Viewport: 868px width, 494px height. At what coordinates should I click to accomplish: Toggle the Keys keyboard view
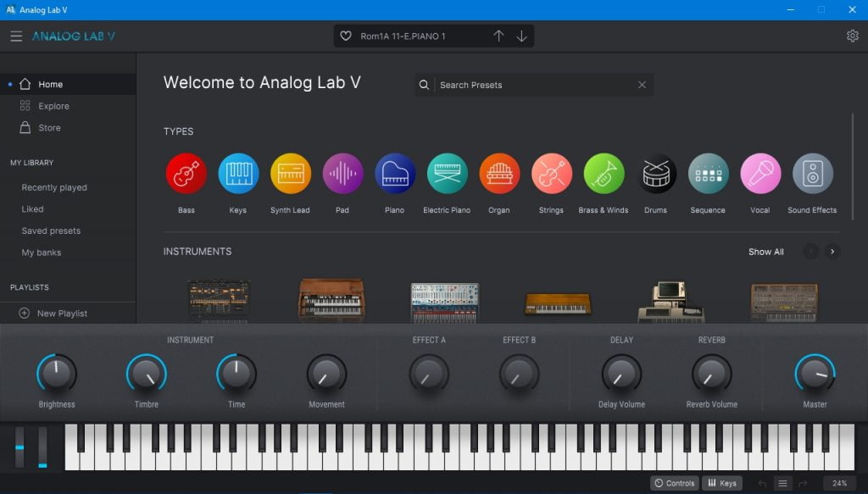click(x=721, y=483)
